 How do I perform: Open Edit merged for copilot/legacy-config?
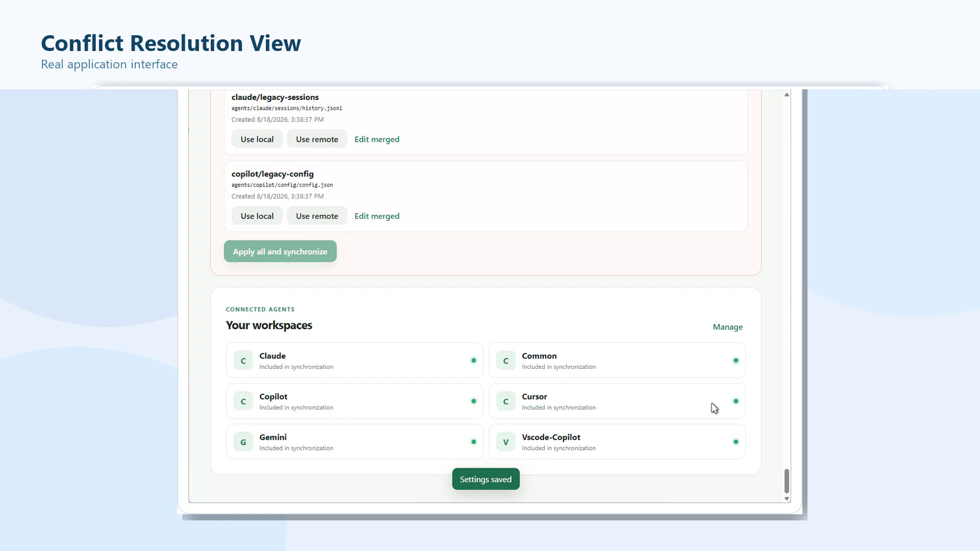point(377,216)
